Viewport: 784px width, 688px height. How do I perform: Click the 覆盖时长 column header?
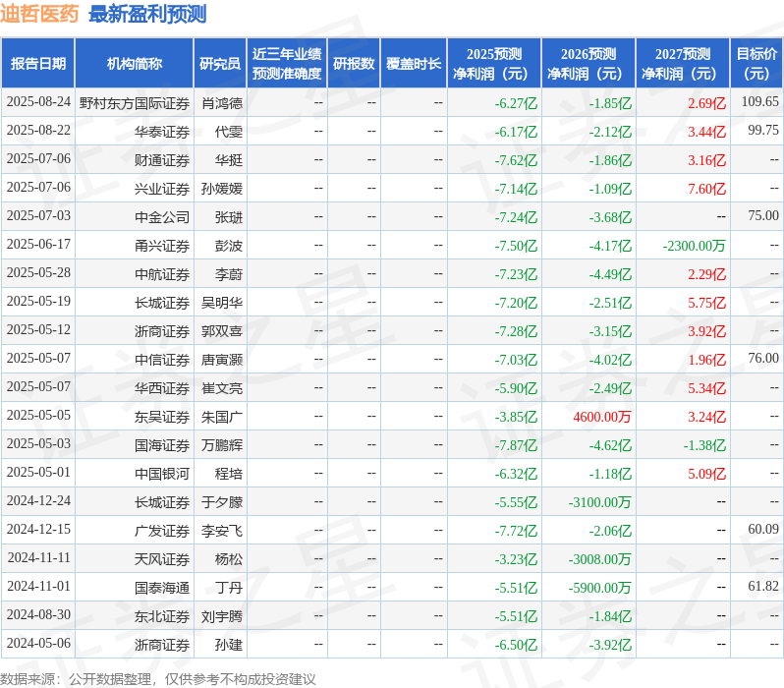click(414, 64)
